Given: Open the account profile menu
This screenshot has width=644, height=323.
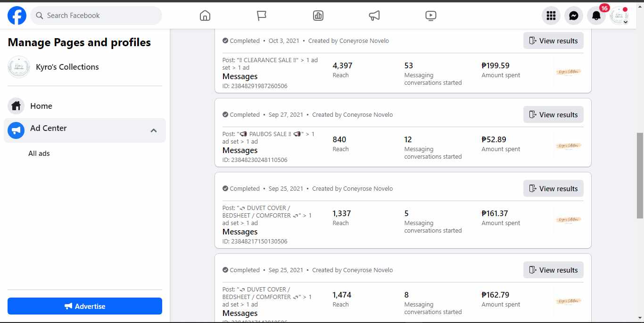Looking at the screenshot, I should coord(619,16).
